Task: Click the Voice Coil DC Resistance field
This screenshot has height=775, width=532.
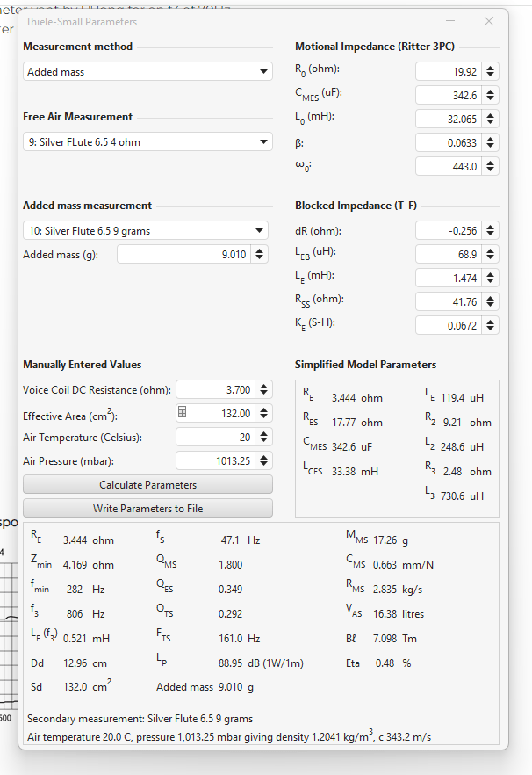Action: (215, 390)
